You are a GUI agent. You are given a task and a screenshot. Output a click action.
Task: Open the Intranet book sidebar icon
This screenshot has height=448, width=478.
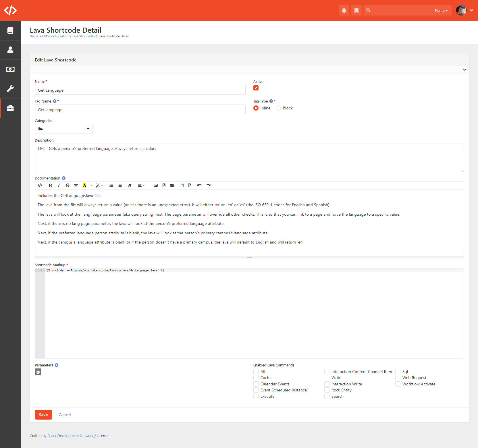(x=10, y=30)
